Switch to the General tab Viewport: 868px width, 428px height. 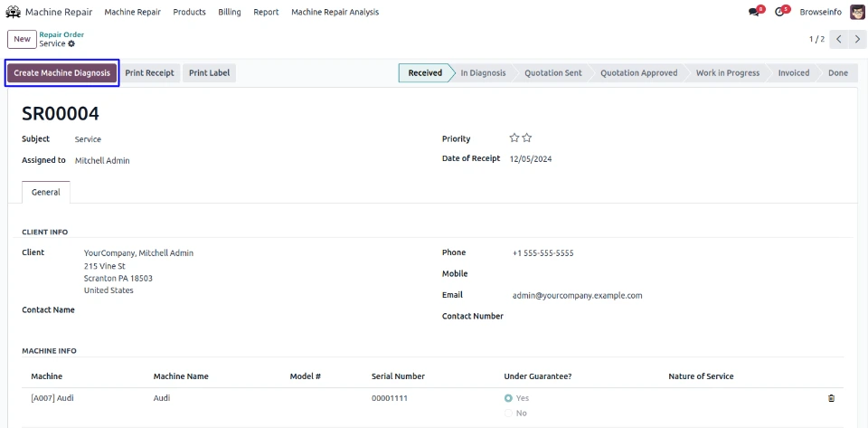[x=46, y=192]
